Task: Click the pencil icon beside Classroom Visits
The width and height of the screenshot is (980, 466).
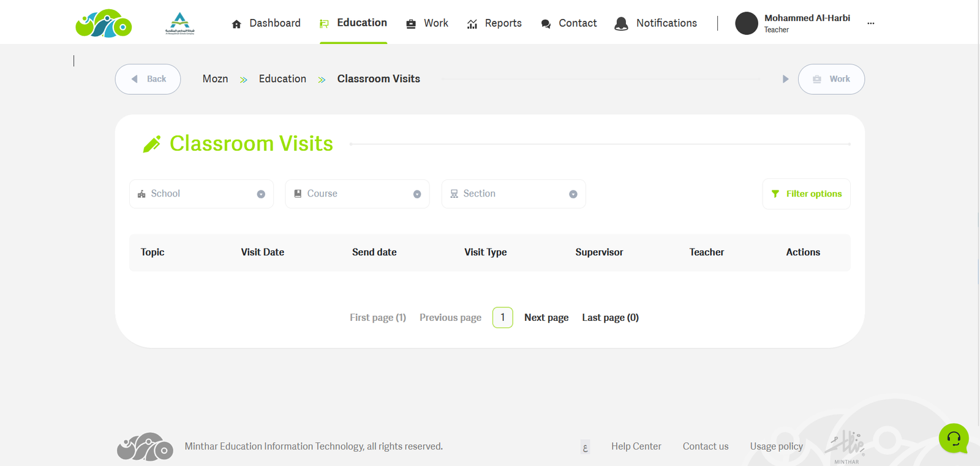Action: tap(152, 144)
